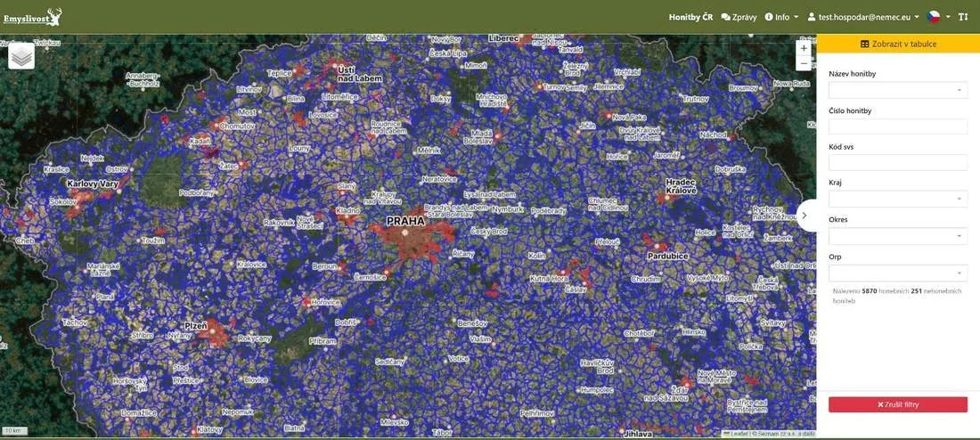The image size is (980, 440).
Task: Open the Okres dropdown
Action: point(897,236)
